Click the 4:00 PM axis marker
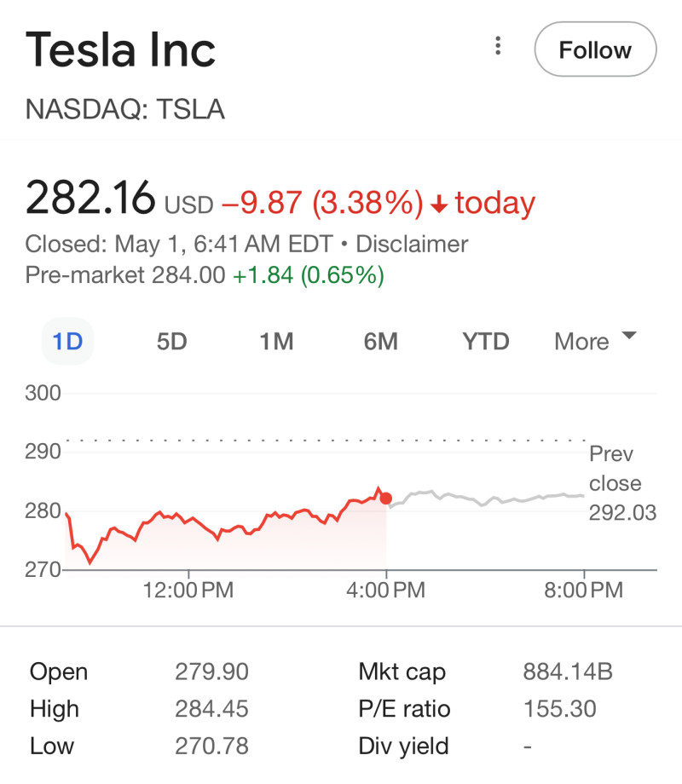Image resolution: width=682 pixels, height=784 pixels. [x=386, y=590]
